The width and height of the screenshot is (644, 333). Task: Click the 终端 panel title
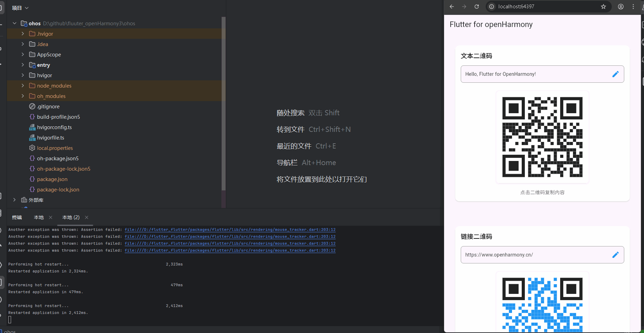17,217
